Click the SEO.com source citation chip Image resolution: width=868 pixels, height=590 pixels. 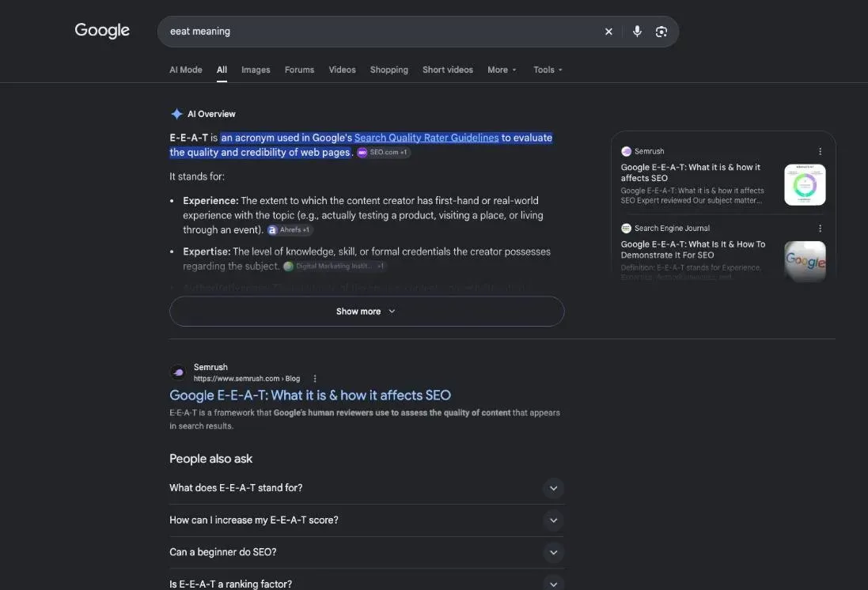[x=383, y=152]
